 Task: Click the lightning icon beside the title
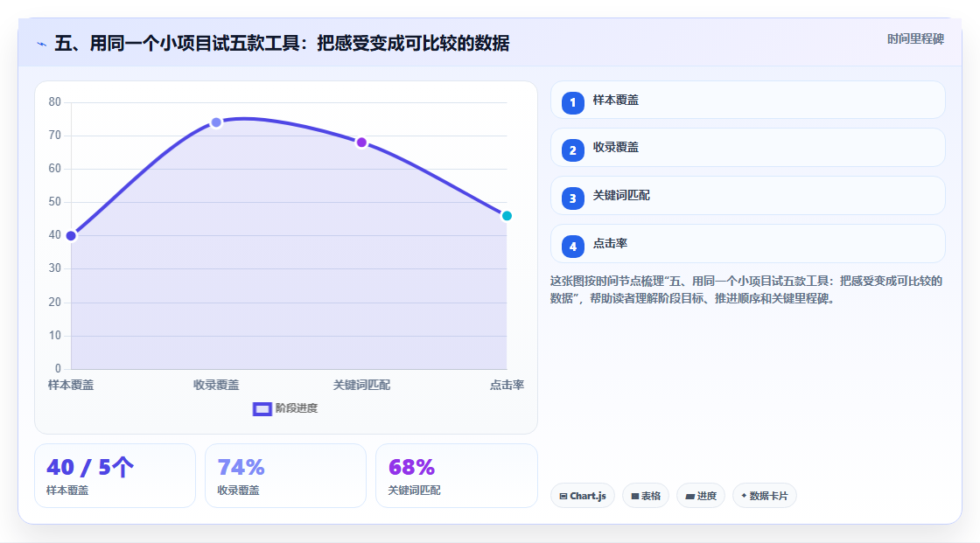(x=42, y=44)
